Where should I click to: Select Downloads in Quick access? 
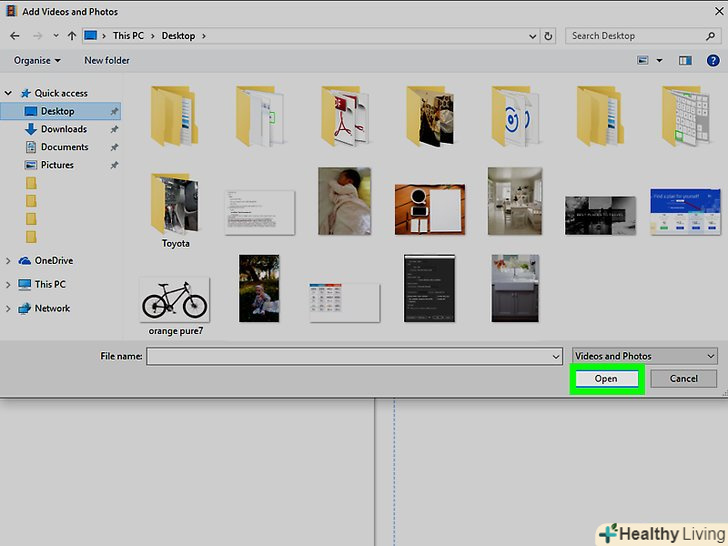click(x=63, y=129)
